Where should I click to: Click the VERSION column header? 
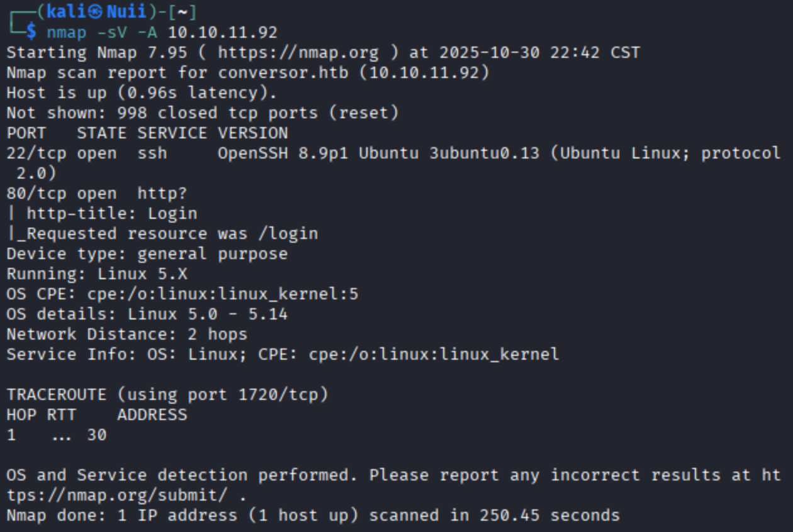click(252, 133)
